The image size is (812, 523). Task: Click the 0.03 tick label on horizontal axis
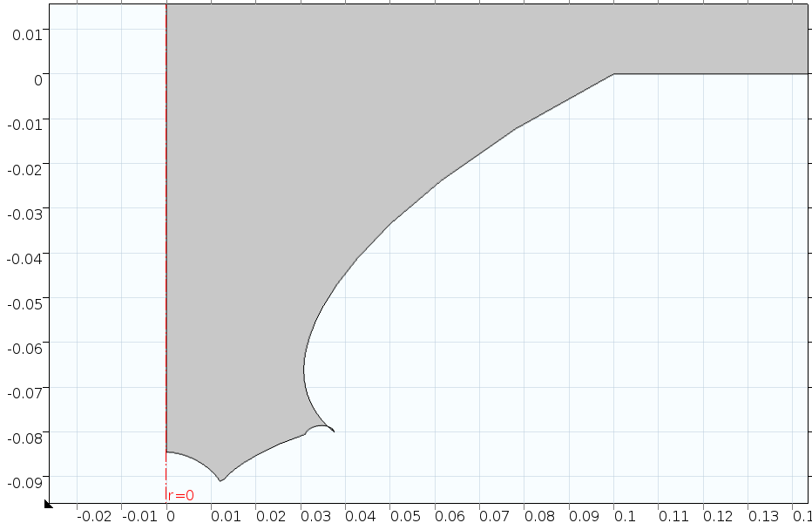click(x=315, y=516)
